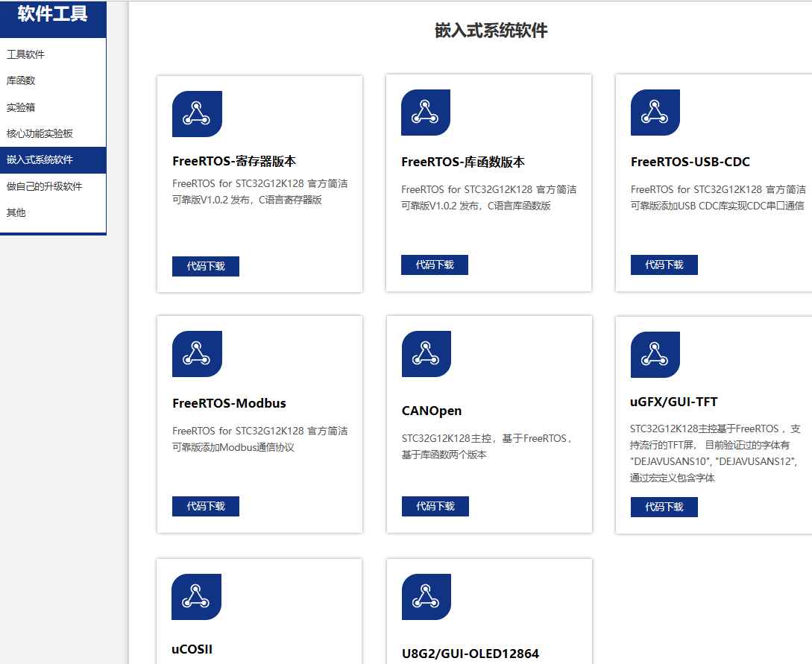812x664 pixels.
Task: Select 嵌入式系统软件 sidebar item
Action: click(x=53, y=160)
